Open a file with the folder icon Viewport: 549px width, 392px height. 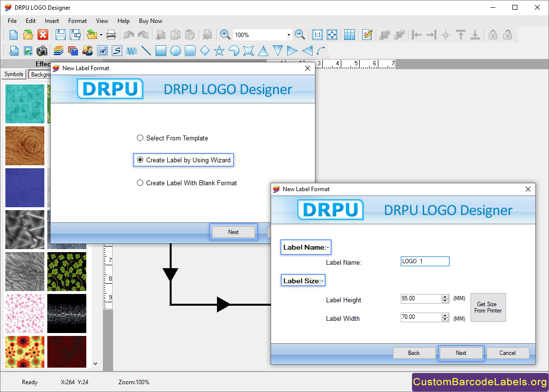28,35
